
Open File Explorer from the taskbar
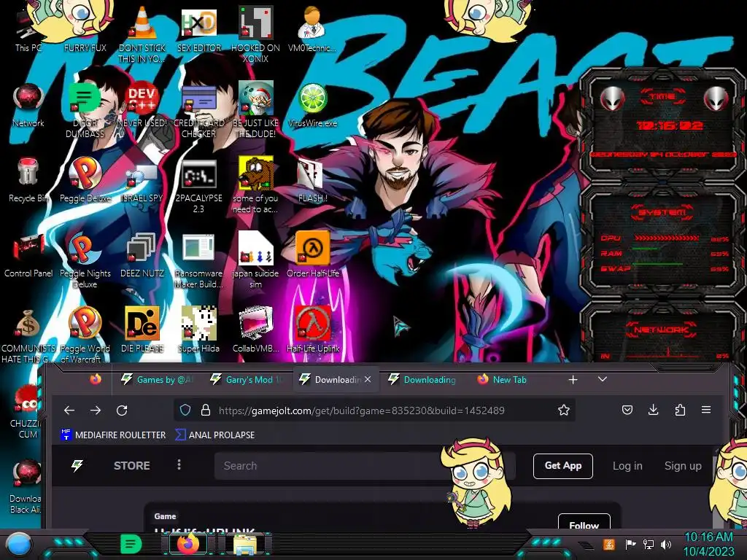point(245,545)
